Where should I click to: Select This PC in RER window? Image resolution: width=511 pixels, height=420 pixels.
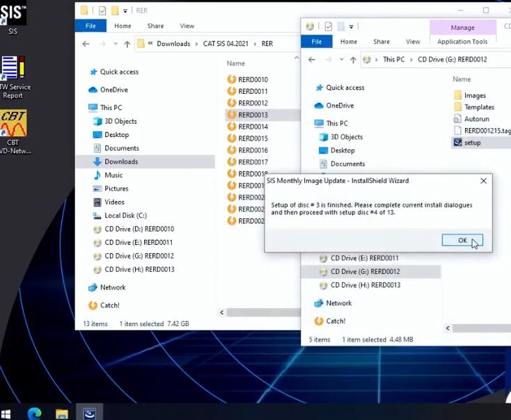pos(111,108)
